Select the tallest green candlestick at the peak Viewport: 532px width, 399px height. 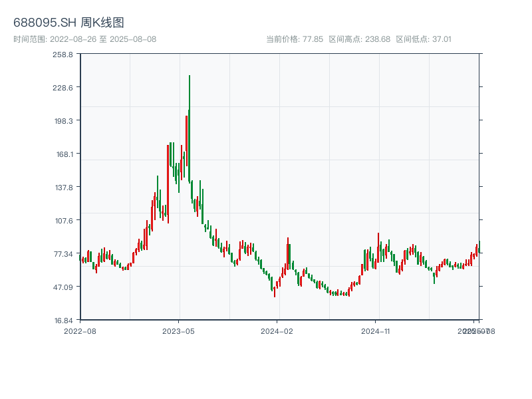190,129
